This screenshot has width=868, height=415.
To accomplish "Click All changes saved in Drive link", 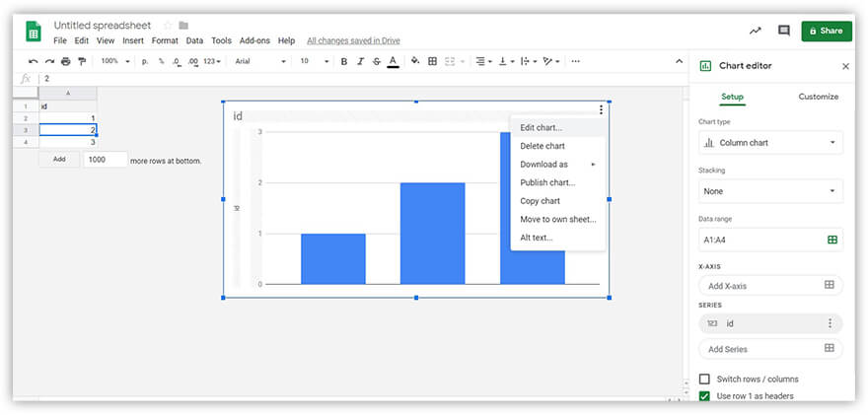I will tap(353, 41).
